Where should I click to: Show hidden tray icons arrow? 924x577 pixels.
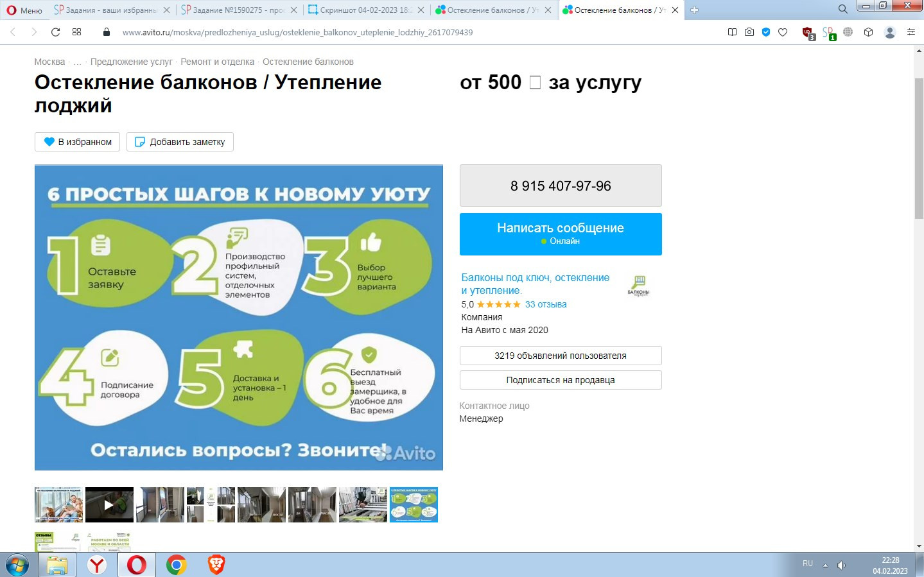click(x=825, y=565)
